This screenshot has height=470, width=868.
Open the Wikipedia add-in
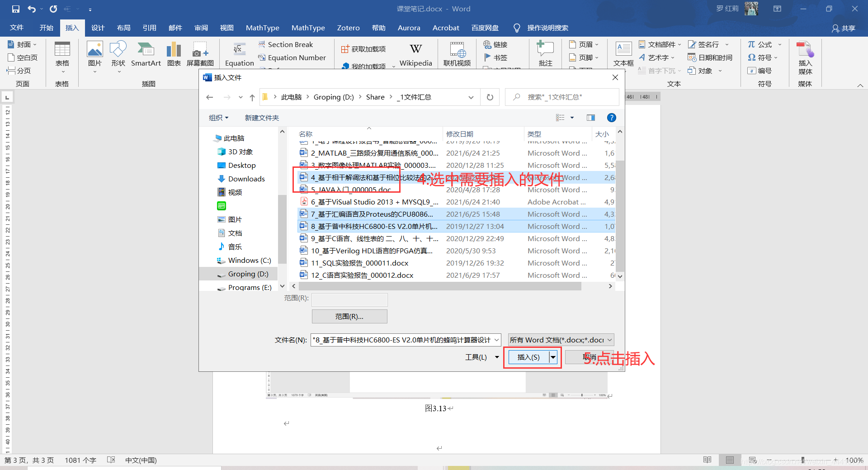[x=416, y=54]
